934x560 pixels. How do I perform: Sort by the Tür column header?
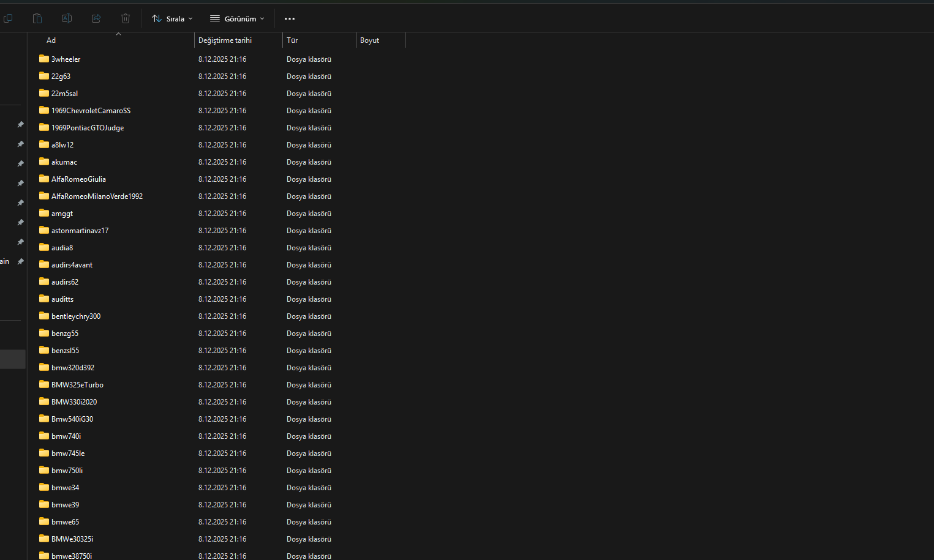tap(319, 40)
